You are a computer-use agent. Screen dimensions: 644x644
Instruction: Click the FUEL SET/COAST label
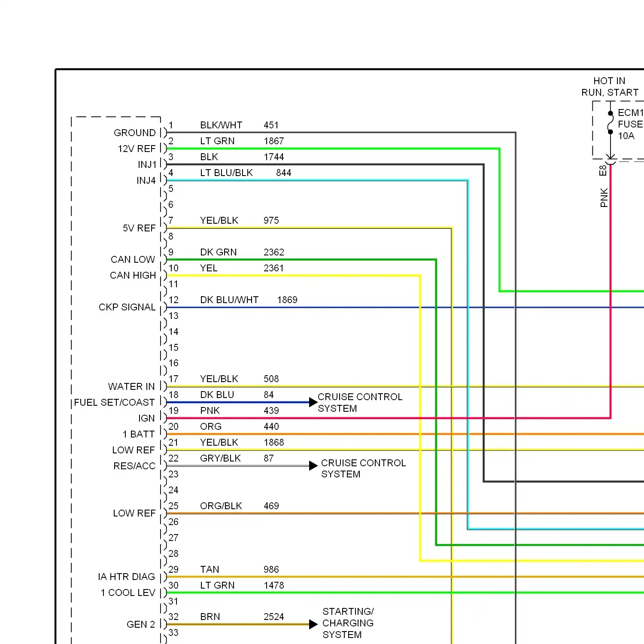[114, 403]
